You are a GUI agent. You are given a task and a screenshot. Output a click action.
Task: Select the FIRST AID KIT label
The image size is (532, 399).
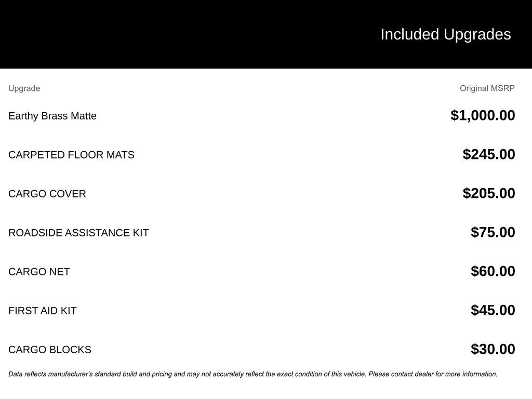(x=43, y=311)
